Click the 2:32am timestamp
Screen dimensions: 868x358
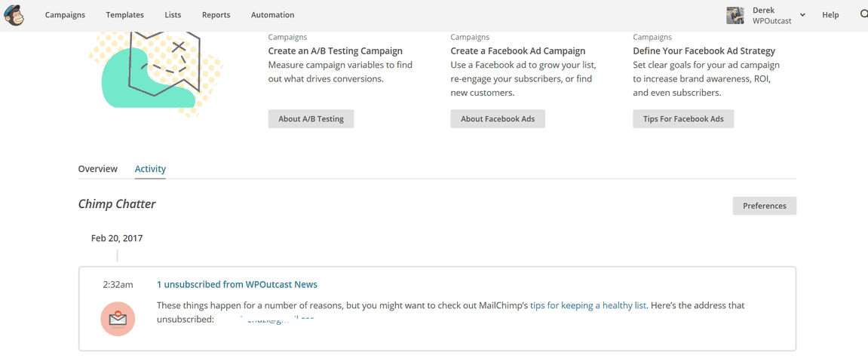click(118, 285)
